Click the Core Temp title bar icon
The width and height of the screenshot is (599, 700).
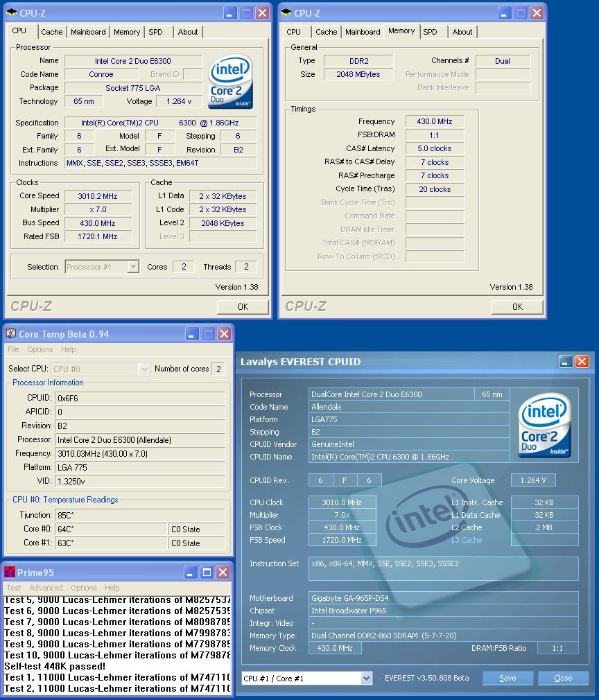point(11,333)
